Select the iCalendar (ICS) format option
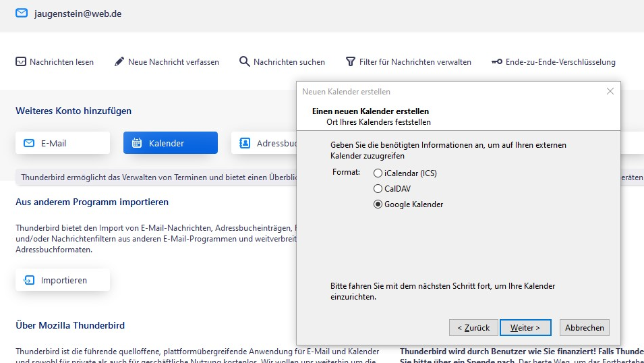This screenshot has height=363, width=644. (405, 173)
